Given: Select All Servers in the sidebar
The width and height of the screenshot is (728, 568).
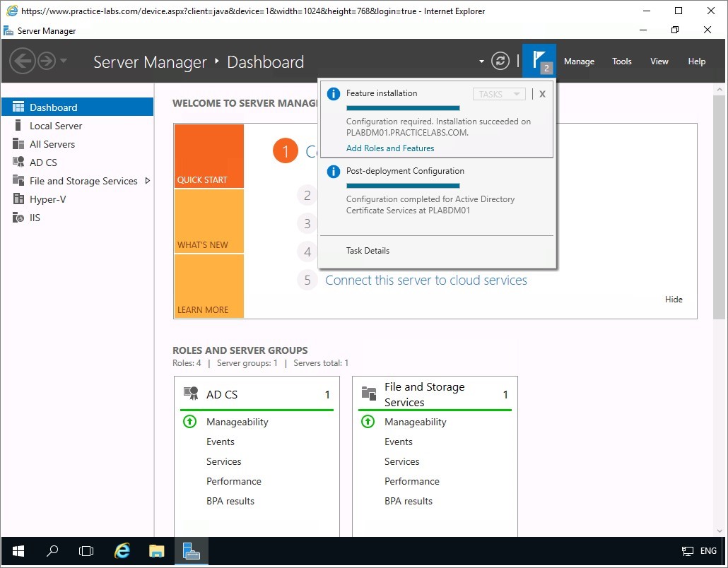Looking at the screenshot, I should click(x=78, y=144).
